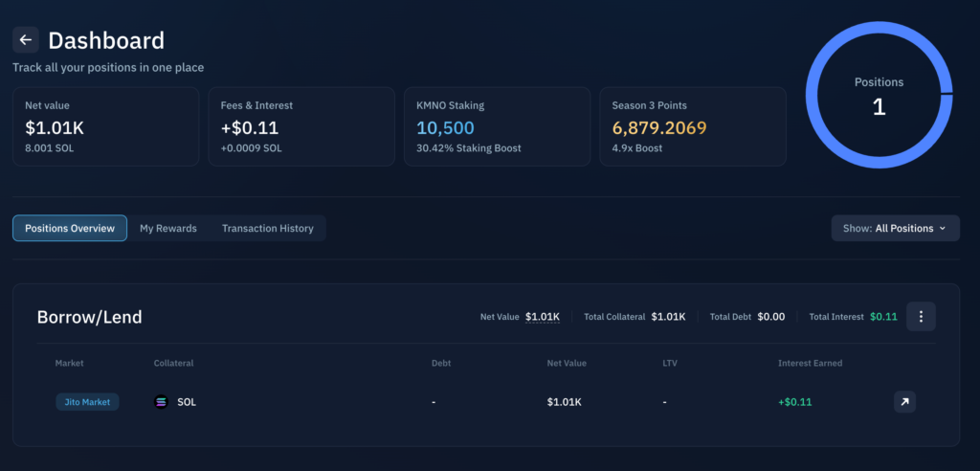Click the Jito Market badge

[x=87, y=402]
